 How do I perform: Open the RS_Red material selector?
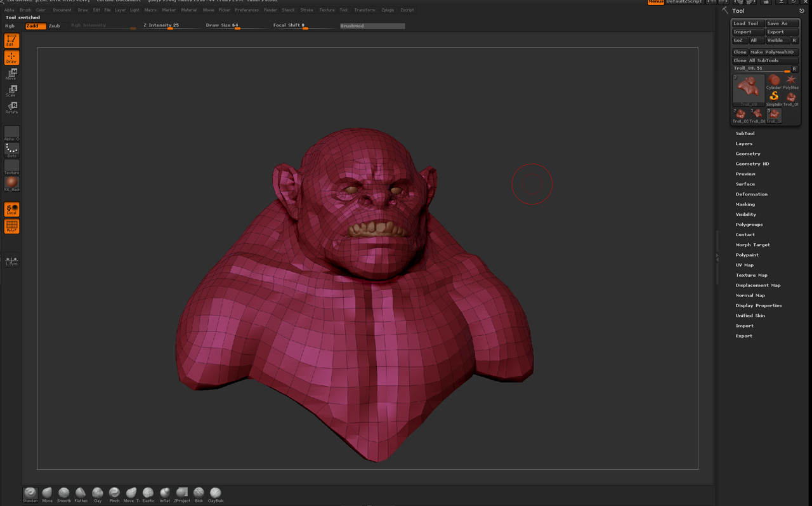[x=11, y=184]
